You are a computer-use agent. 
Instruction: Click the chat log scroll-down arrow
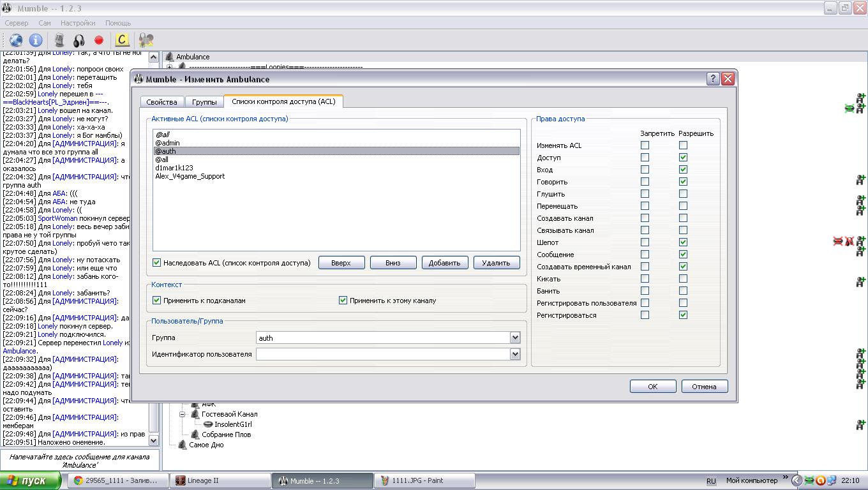pos(153,440)
